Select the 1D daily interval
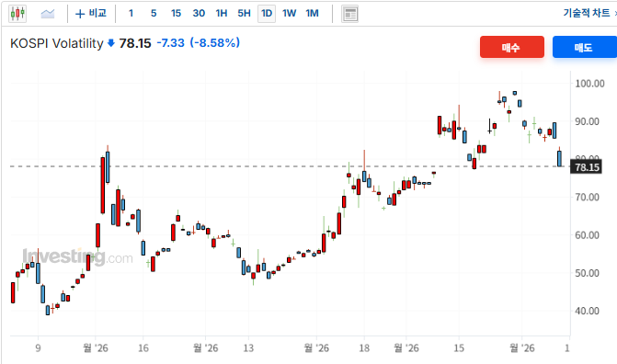Image resolution: width=617 pixels, height=364 pixels. tap(267, 14)
